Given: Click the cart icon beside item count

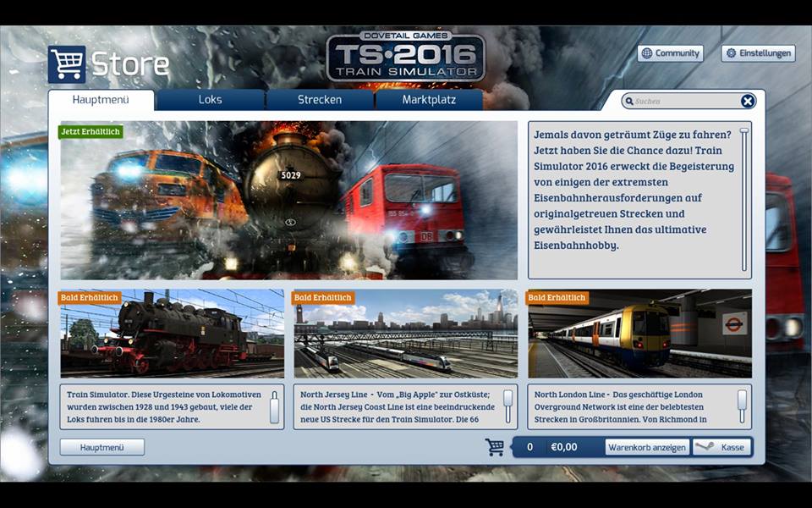Looking at the screenshot, I should (x=495, y=447).
